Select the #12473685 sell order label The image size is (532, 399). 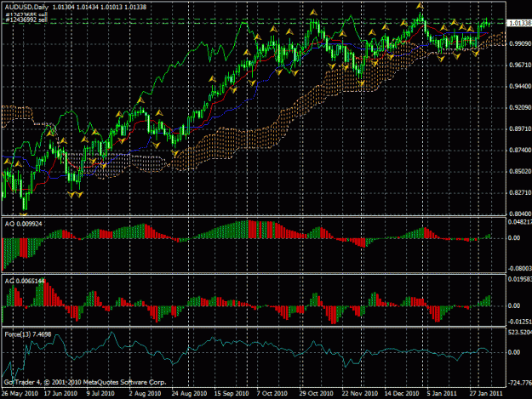[26, 15]
